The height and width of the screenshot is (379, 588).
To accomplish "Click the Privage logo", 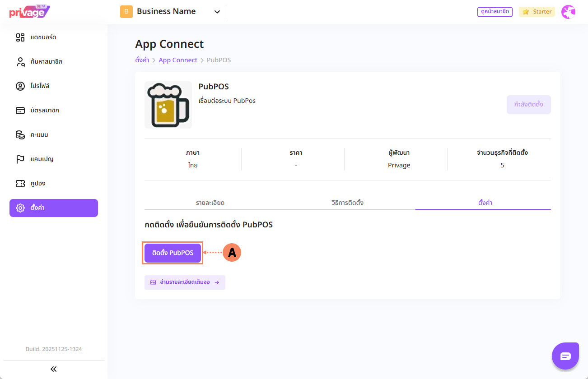I will [x=29, y=12].
